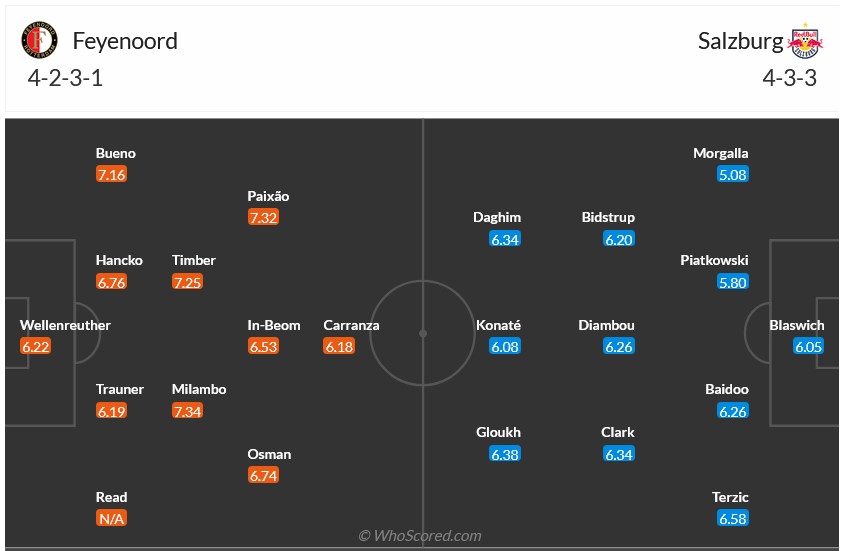Select Konaté's player name
This screenshot has height=551, width=842.
click(499, 325)
